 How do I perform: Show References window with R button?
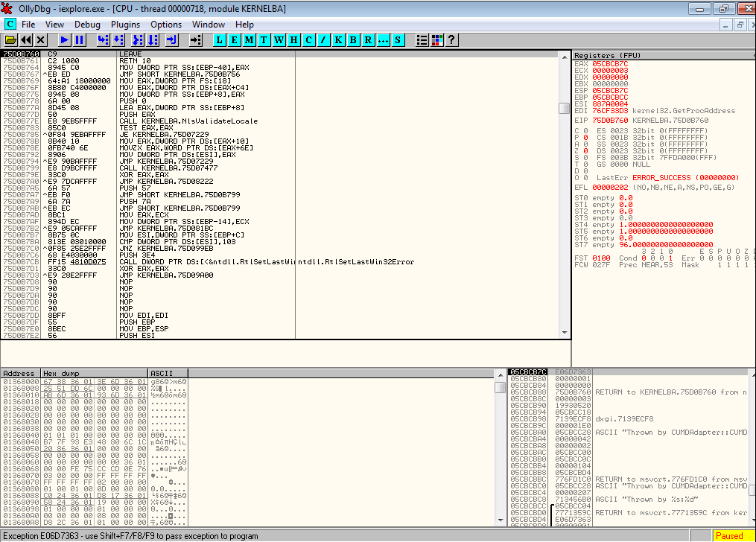pyautogui.click(x=368, y=40)
